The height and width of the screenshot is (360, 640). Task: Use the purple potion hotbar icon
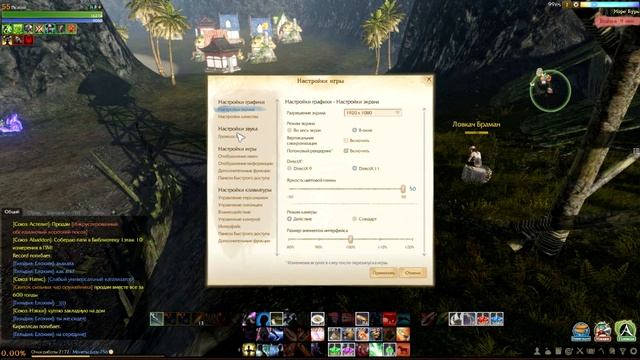[348, 349]
